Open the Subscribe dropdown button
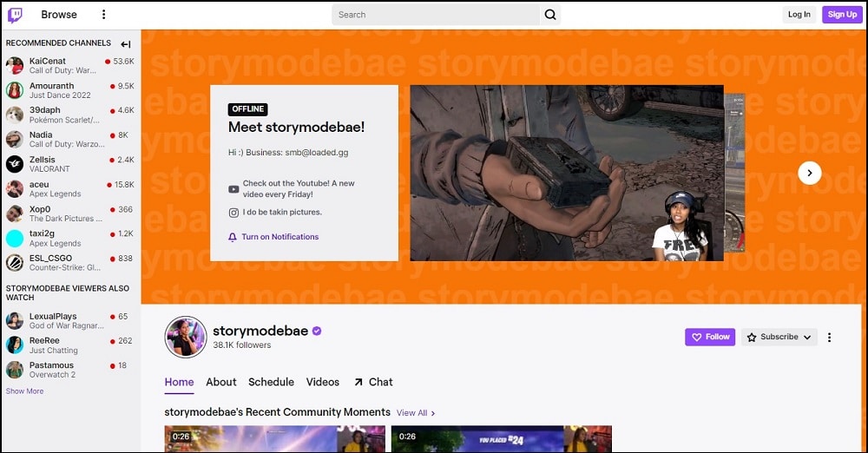Screen dimensions: 868x453 coord(779,337)
